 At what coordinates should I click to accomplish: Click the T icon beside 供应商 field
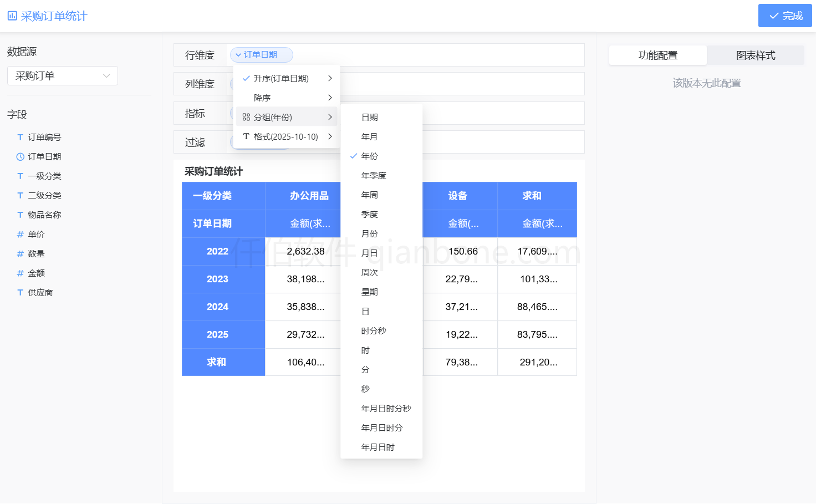point(20,292)
